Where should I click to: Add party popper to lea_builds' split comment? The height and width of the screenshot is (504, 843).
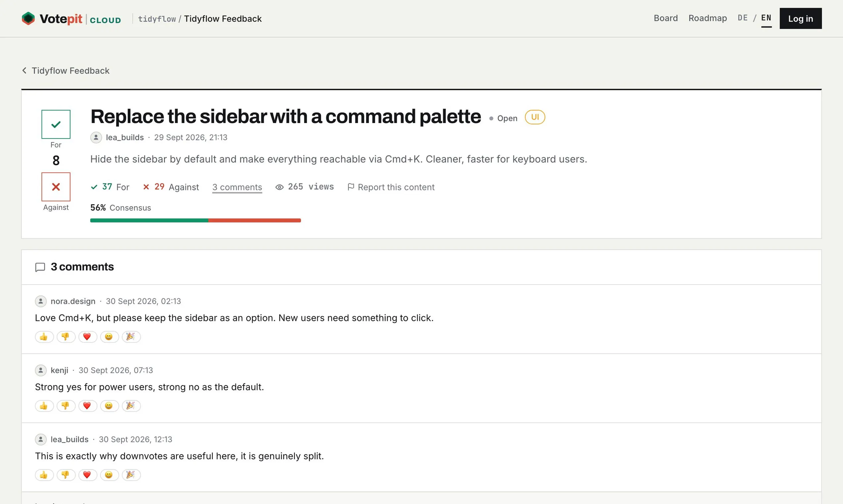click(x=131, y=475)
